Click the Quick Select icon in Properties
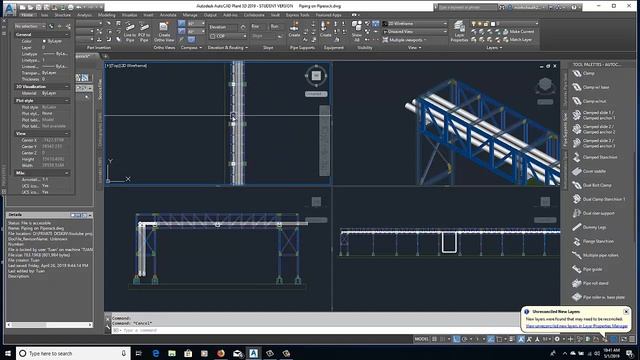Viewport: 640px width, 360px height. click(68, 26)
